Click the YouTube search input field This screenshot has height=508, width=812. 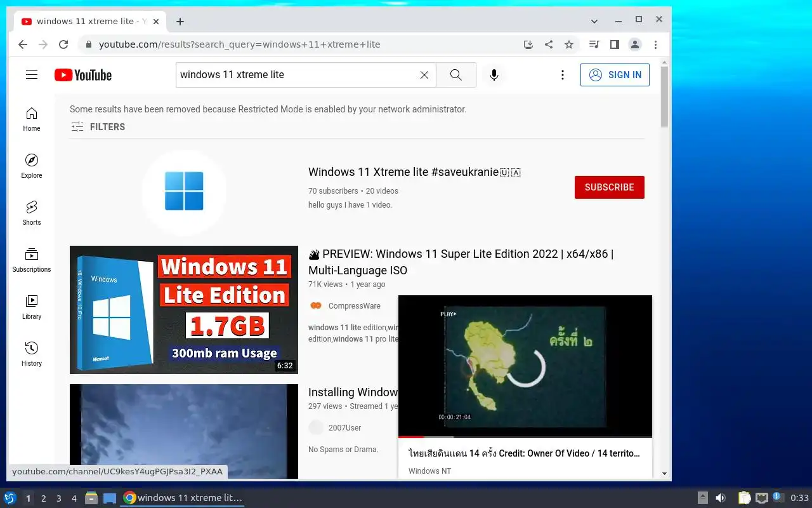tap(297, 75)
